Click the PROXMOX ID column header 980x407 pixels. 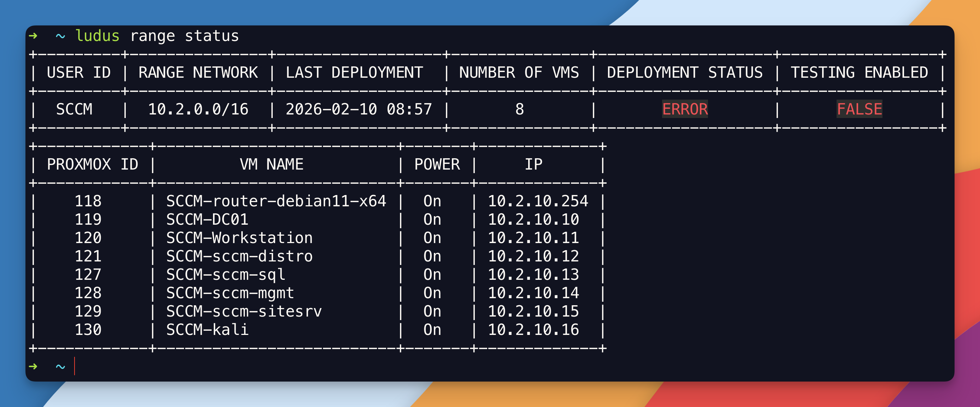click(92, 164)
